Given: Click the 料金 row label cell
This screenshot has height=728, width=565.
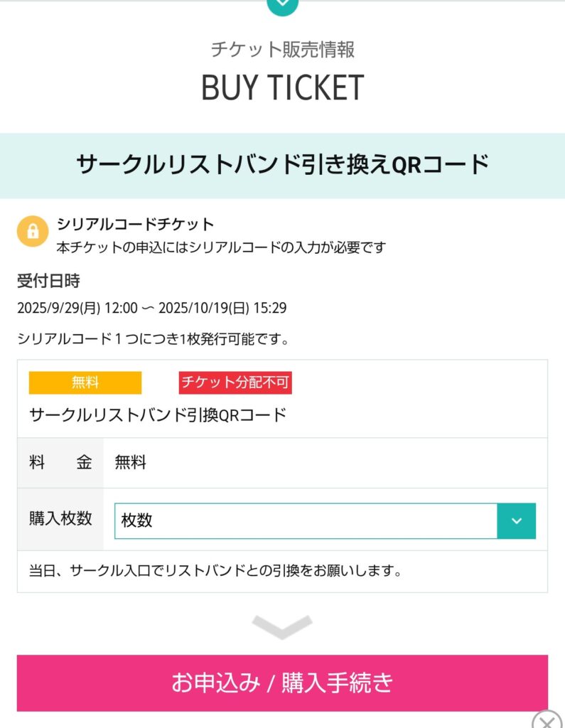Looking at the screenshot, I should tap(60, 463).
